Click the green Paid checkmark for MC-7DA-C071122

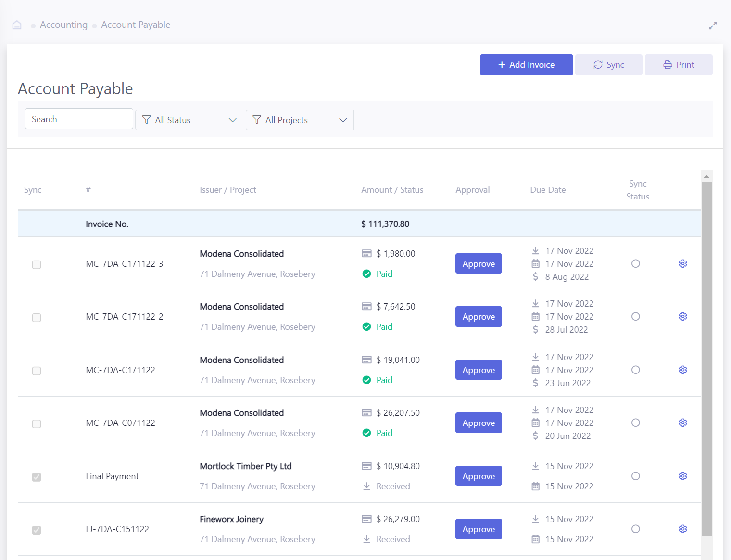point(366,433)
